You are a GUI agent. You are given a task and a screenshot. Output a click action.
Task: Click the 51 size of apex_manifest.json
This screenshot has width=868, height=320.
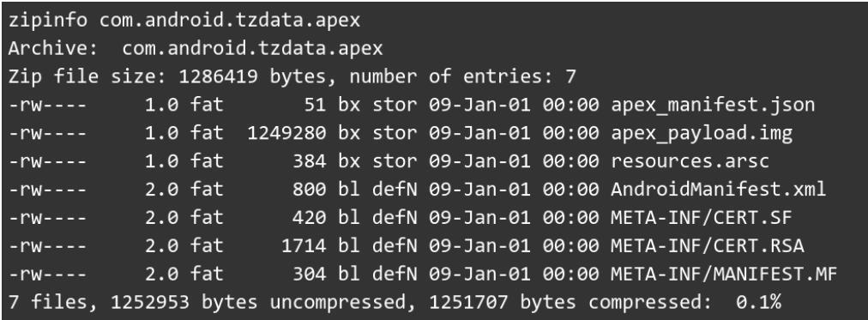pyautogui.click(x=315, y=105)
